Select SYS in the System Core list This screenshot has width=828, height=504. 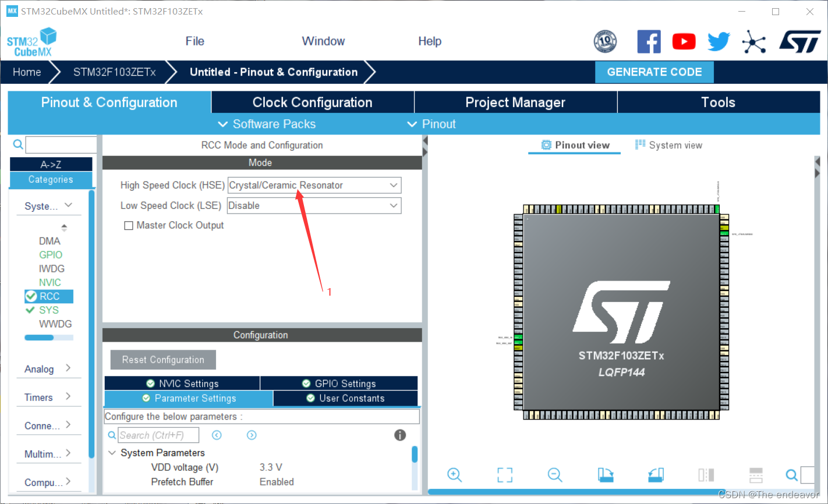49,310
